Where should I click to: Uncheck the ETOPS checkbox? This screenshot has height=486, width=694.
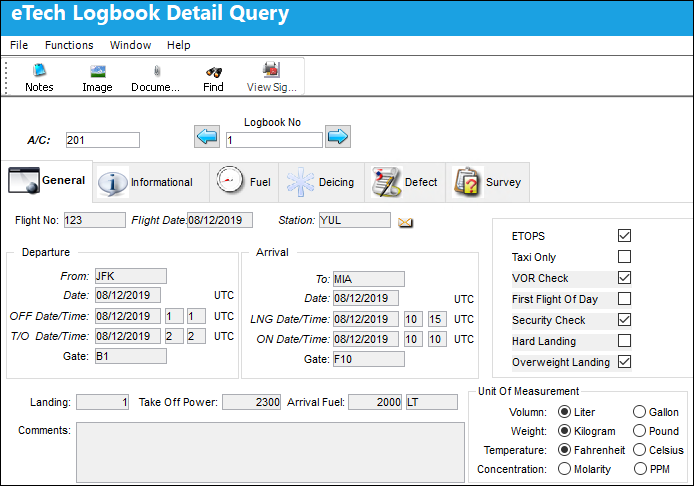(624, 235)
